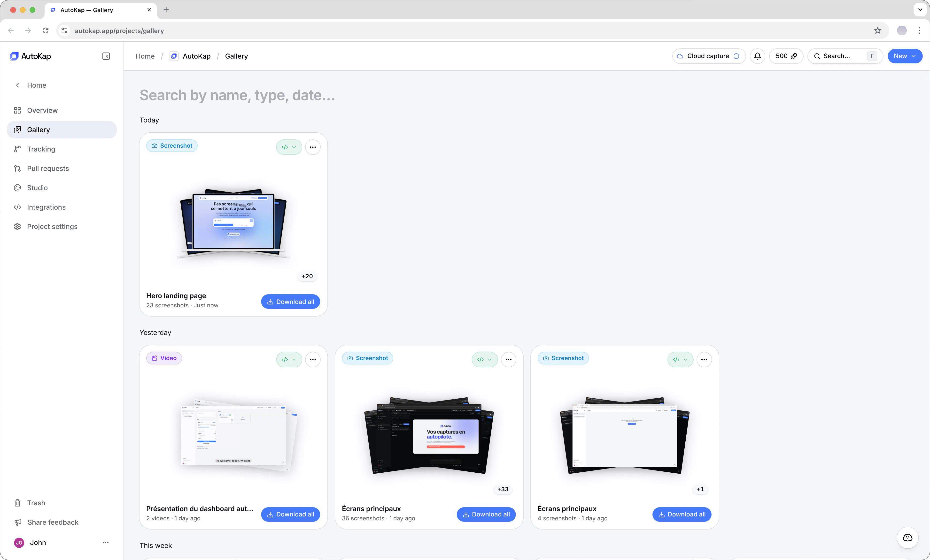Open more options on 36 screenshots card

coord(508,360)
